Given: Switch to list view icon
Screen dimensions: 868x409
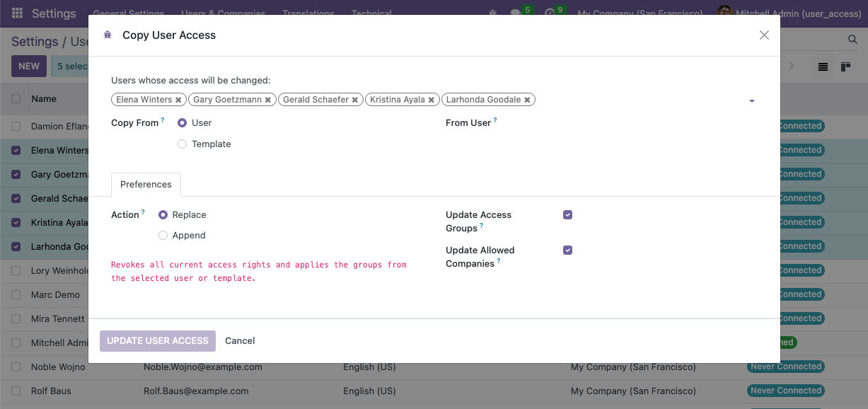Looking at the screenshot, I should click(823, 66).
